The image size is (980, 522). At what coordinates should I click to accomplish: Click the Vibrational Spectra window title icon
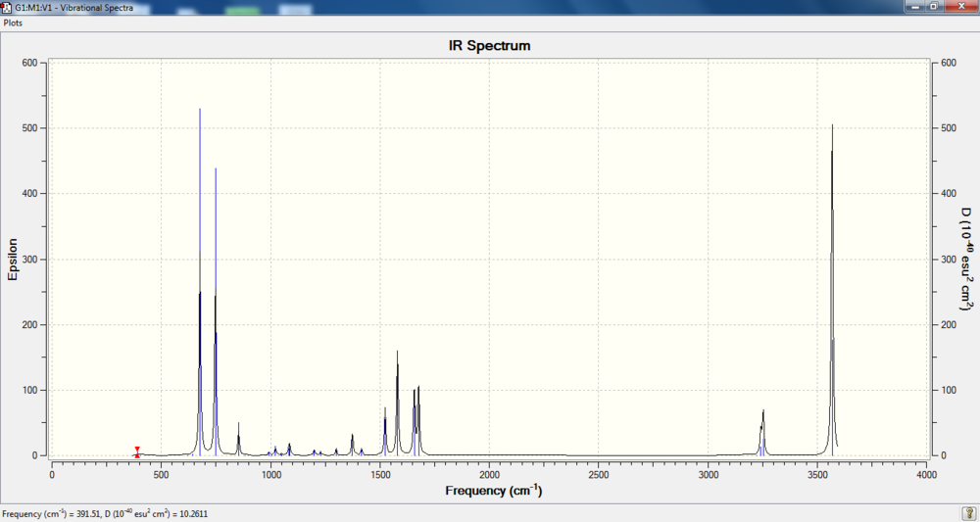[x=6, y=6]
